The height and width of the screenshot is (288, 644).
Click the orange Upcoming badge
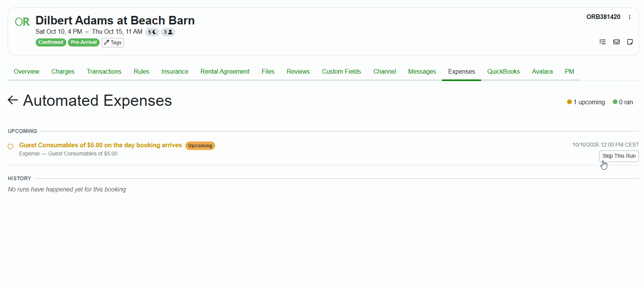[x=200, y=146]
